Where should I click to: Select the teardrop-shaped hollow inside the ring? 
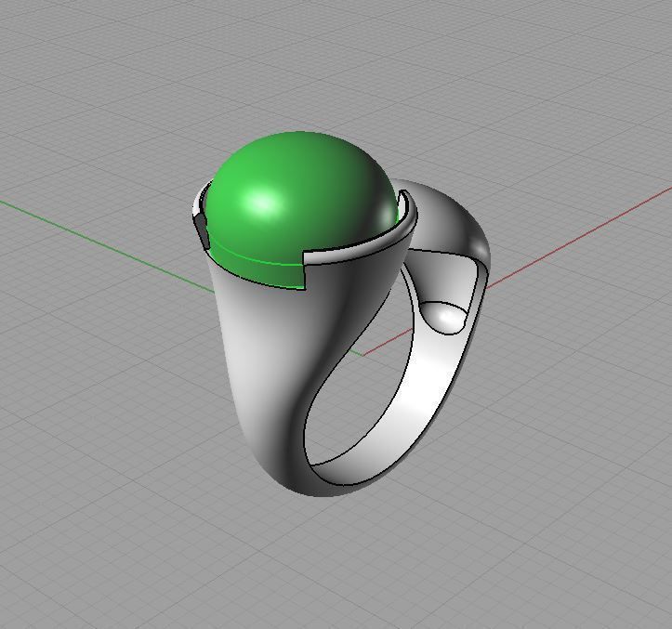443,317
